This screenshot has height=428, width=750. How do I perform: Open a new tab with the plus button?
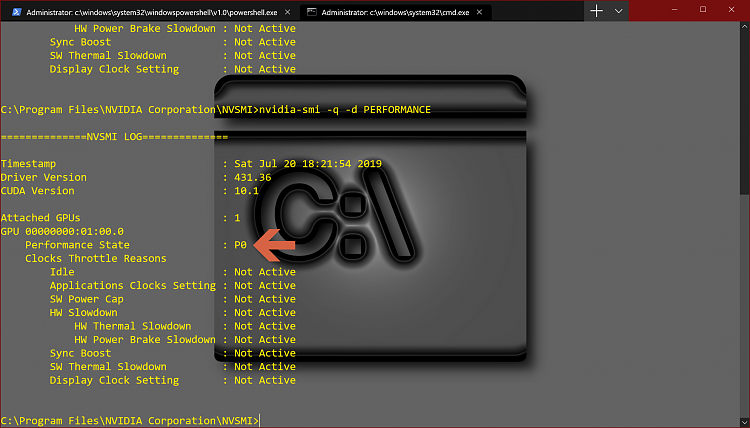596,11
